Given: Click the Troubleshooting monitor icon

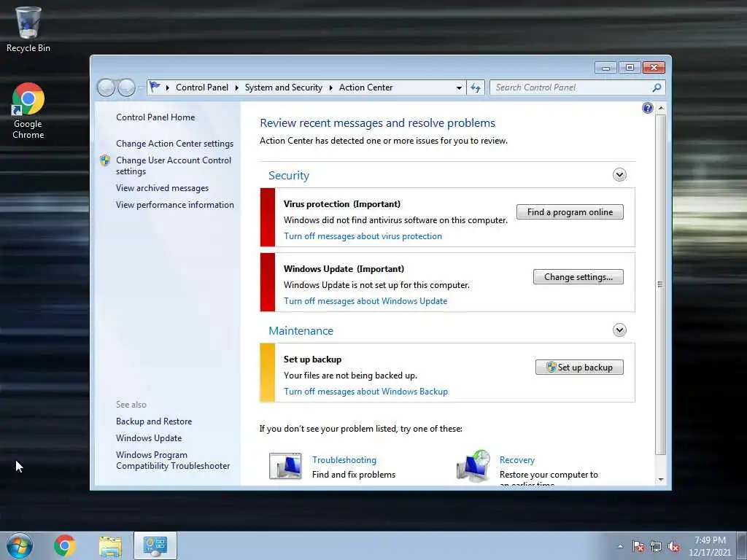Looking at the screenshot, I should coord(285,466).
